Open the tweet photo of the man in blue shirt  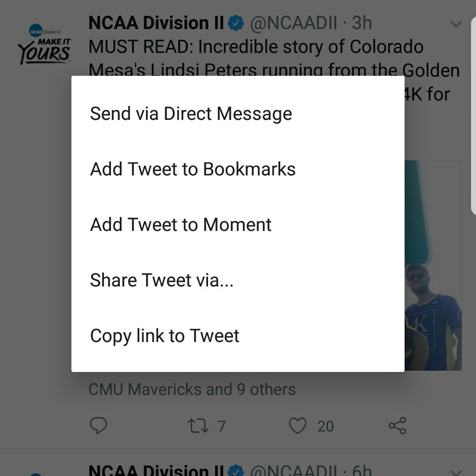pos(433,266)
